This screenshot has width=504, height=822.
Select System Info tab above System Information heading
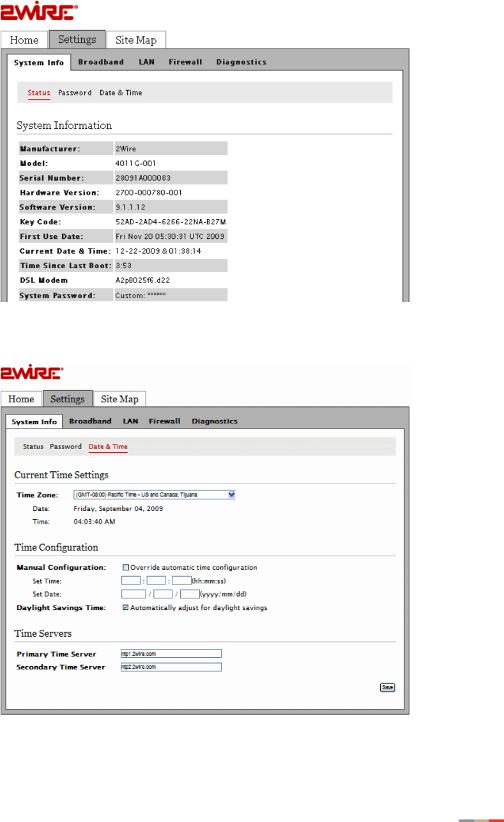(39, 63)
